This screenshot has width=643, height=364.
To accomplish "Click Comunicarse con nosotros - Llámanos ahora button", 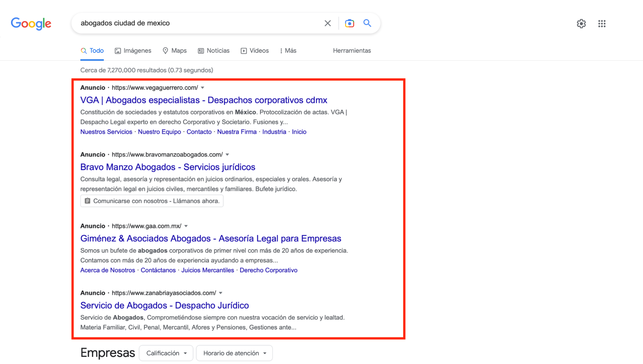I will [152, 201].
